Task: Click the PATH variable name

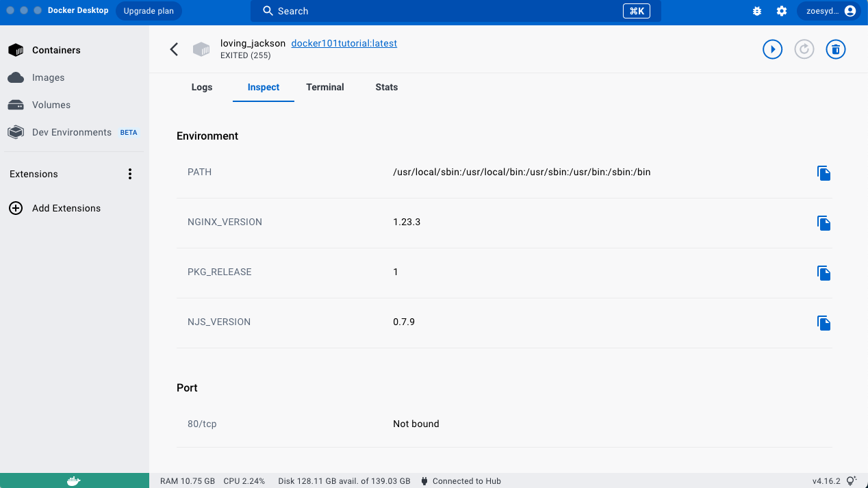Action: click(x=199, y=172)
